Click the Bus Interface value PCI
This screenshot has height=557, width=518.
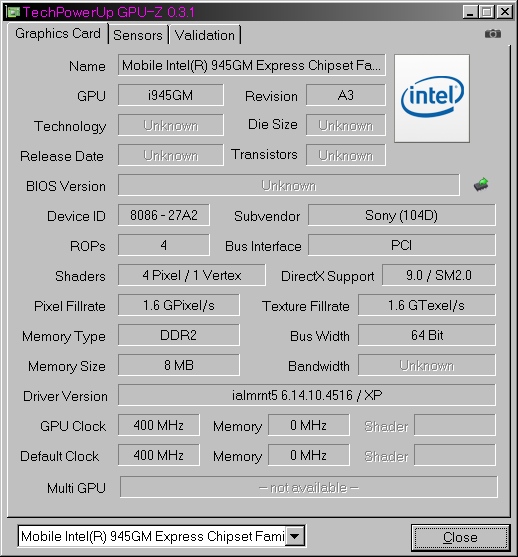pyautogui.click(x=401, y=245)
